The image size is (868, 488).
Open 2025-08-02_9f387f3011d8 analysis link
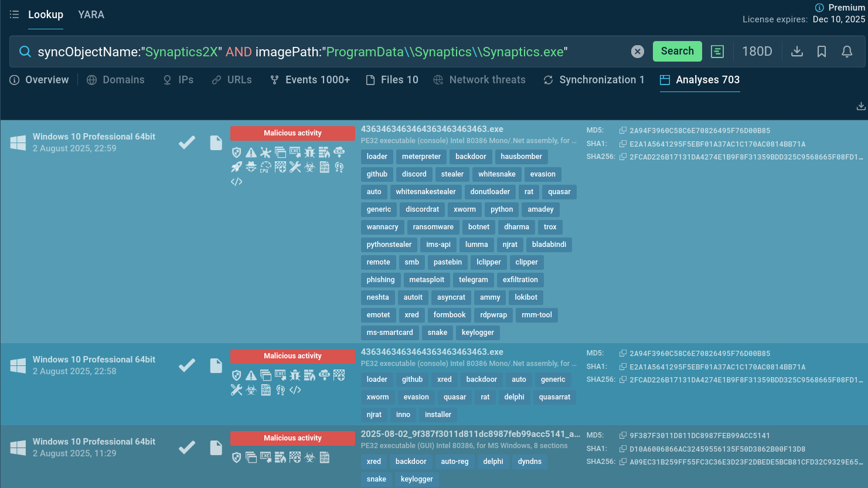471,434
